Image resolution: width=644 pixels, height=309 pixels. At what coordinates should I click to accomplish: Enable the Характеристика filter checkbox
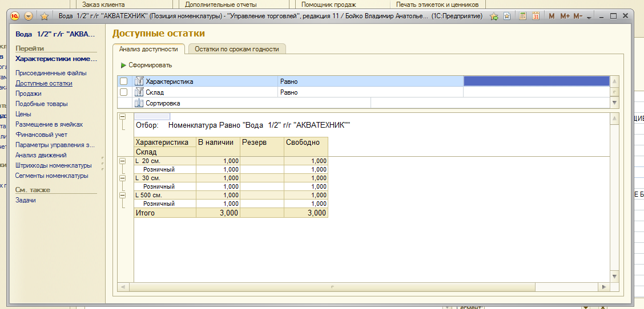pyautogui.click(x=124, y=82)
